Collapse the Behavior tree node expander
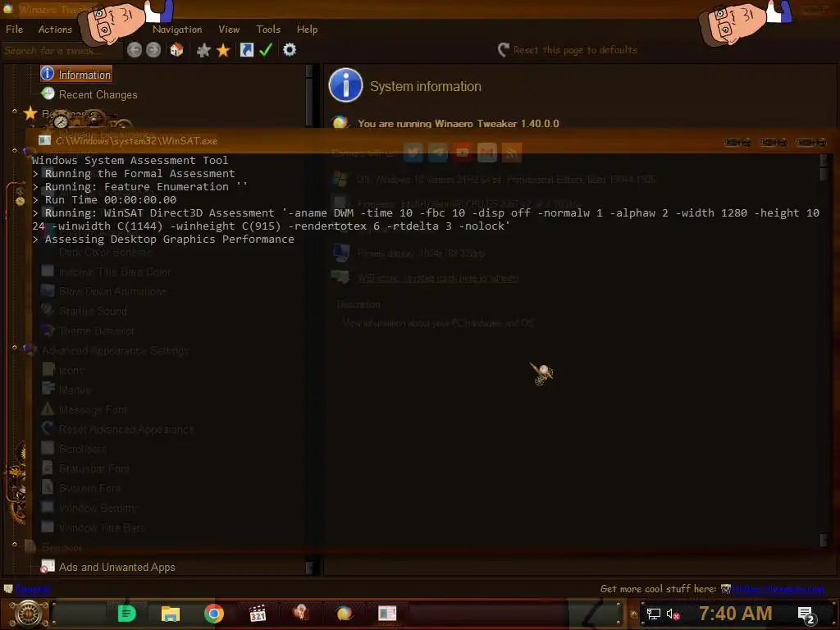840x630 pixels. click(x=15, y=545)
